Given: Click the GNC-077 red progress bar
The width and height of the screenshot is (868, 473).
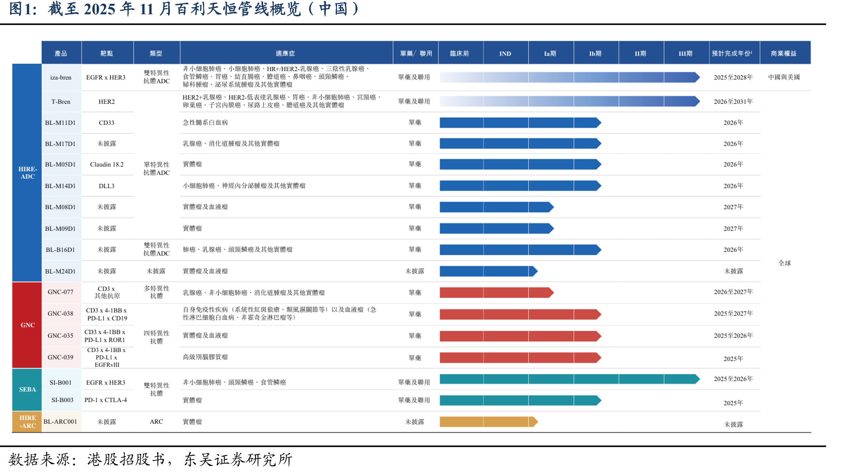Looking at the screenshot, I should (497, 292).
